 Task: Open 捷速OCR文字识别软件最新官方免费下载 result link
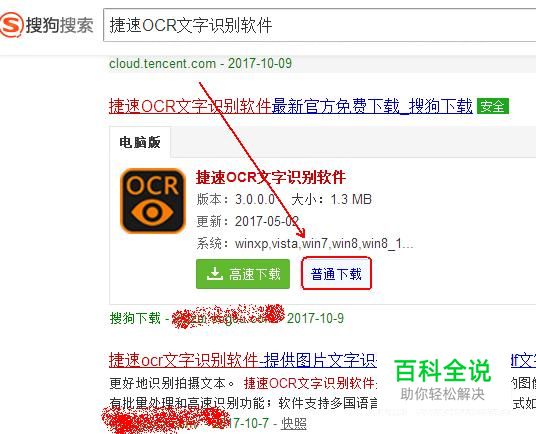click(x=291, y=106)
